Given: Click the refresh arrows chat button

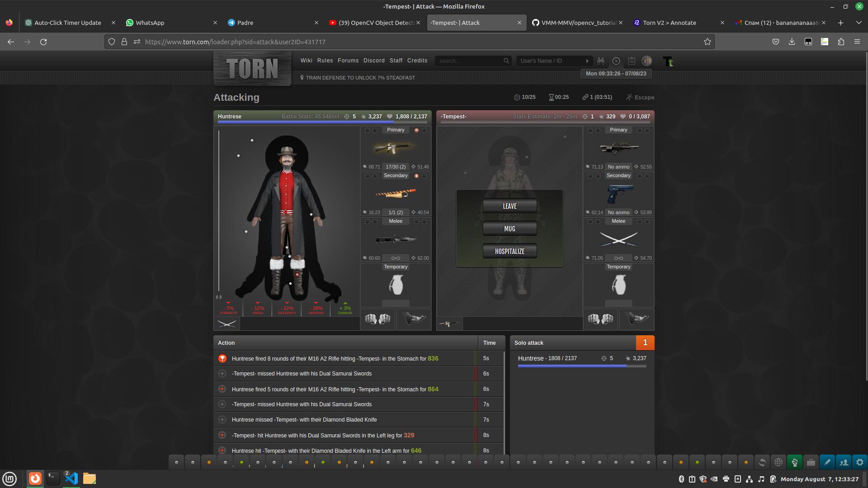Looking at the screenshot, I should pyautogui.click(x=762, y=462).
